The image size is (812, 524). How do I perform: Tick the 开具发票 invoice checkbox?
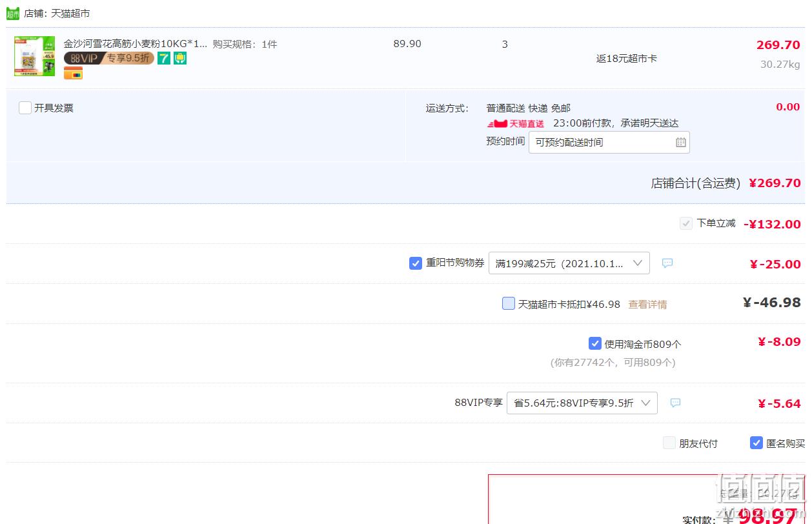point(25,108)
